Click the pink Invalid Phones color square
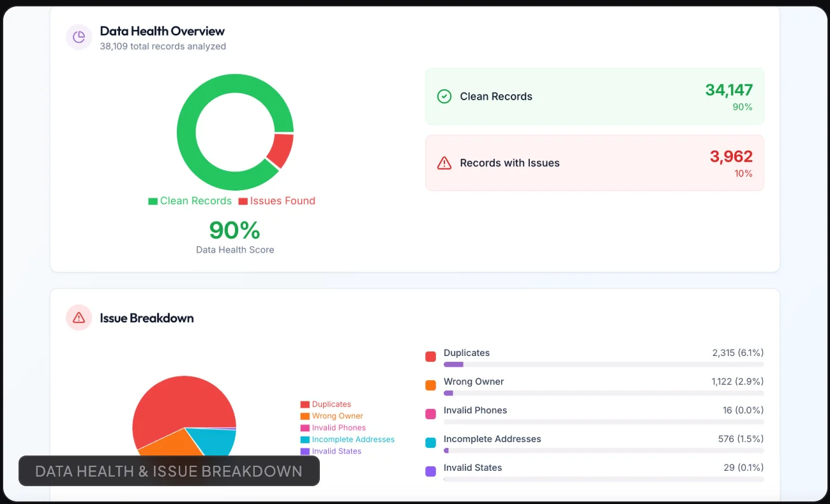This screenshot has width=830, height=504. tap(430, 414)
